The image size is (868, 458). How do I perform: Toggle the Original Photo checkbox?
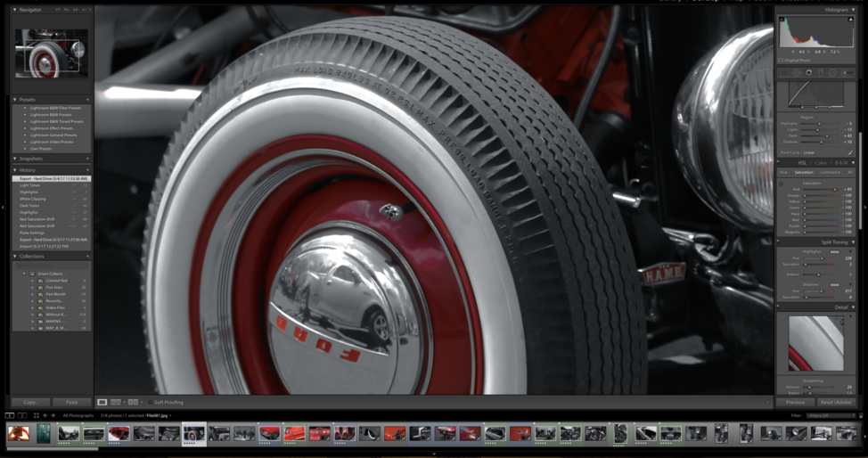point(781,60)
